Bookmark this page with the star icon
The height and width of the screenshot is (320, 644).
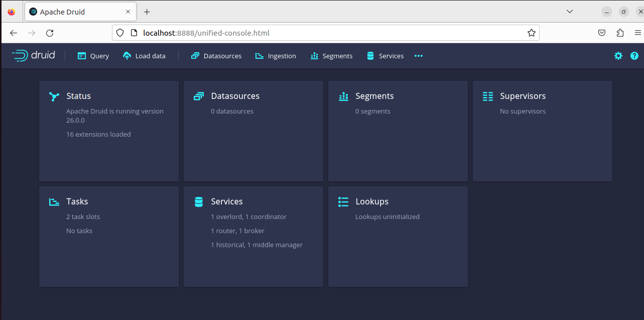(x=531, y=33)
